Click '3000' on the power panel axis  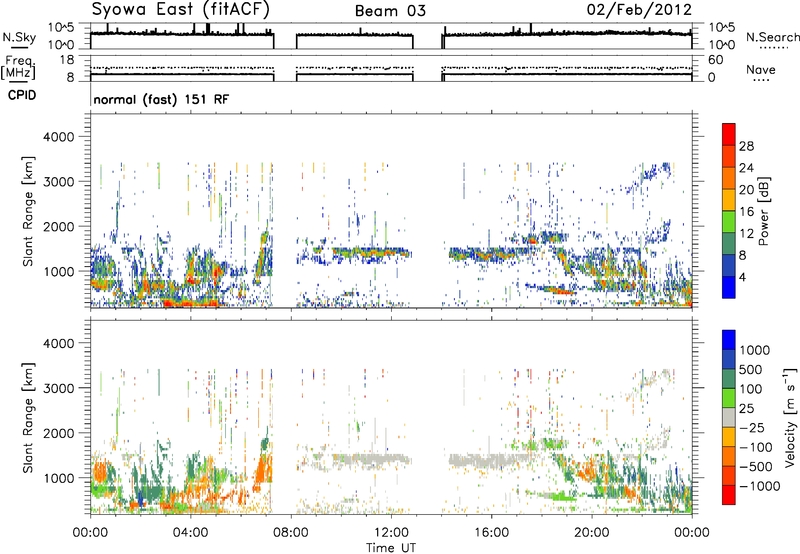pos(58,182)
